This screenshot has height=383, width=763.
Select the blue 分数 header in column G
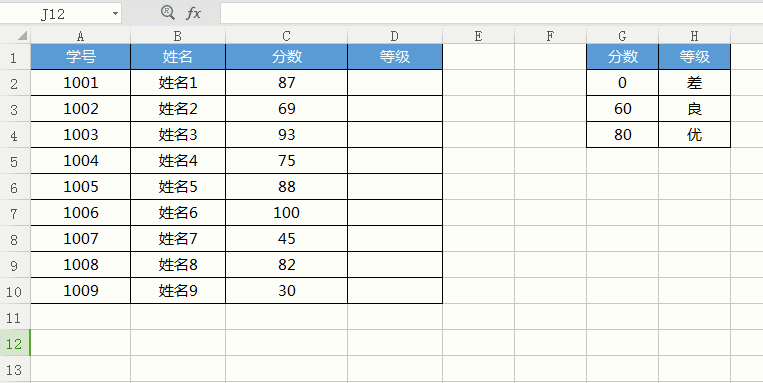click(x=622, y=57)
